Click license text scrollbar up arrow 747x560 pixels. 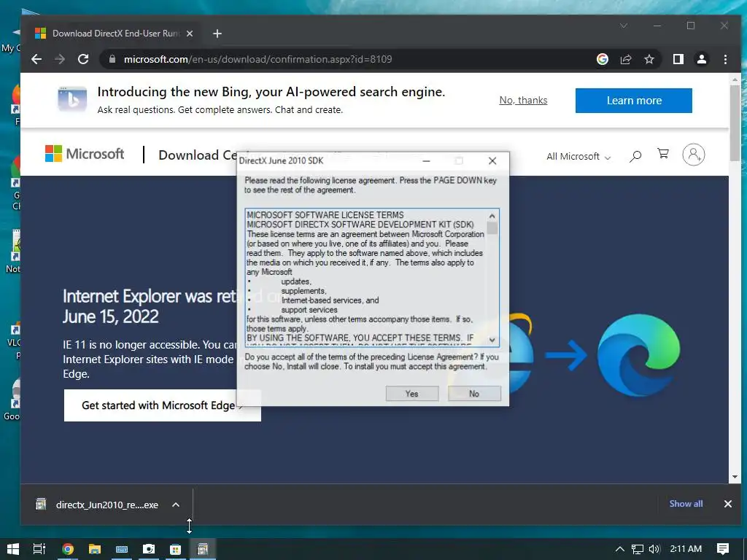pyautogui.click(x=492, y=216)
